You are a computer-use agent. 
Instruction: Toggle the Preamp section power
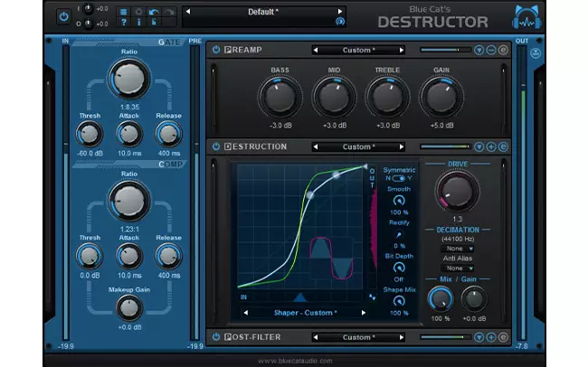216,50
